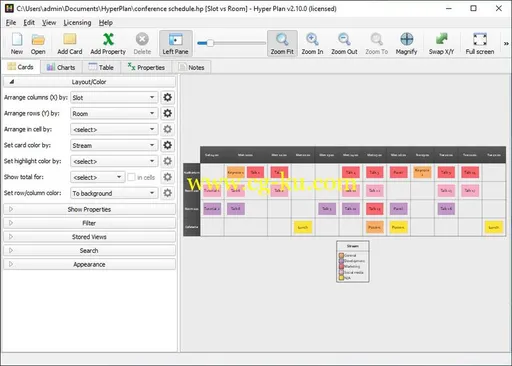Screen dimensions: 512x366
Task: Click the General orange swatch in Stream legend
Action: (x=341, y=256)
